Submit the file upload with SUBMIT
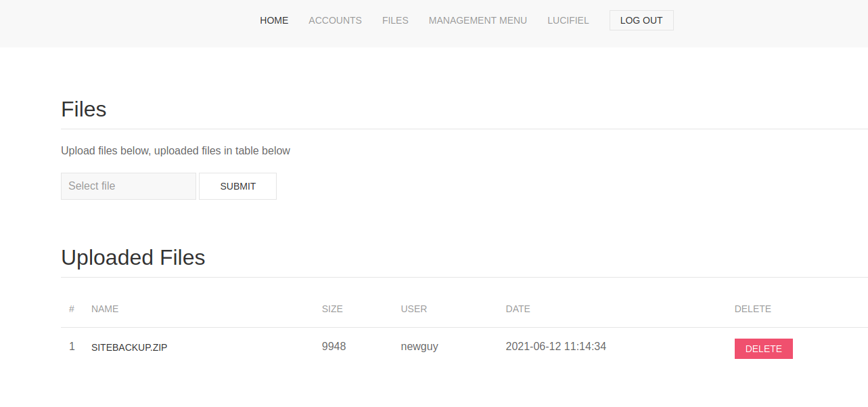The width and height of the screenshot is (868, 407). click(237, 186)
